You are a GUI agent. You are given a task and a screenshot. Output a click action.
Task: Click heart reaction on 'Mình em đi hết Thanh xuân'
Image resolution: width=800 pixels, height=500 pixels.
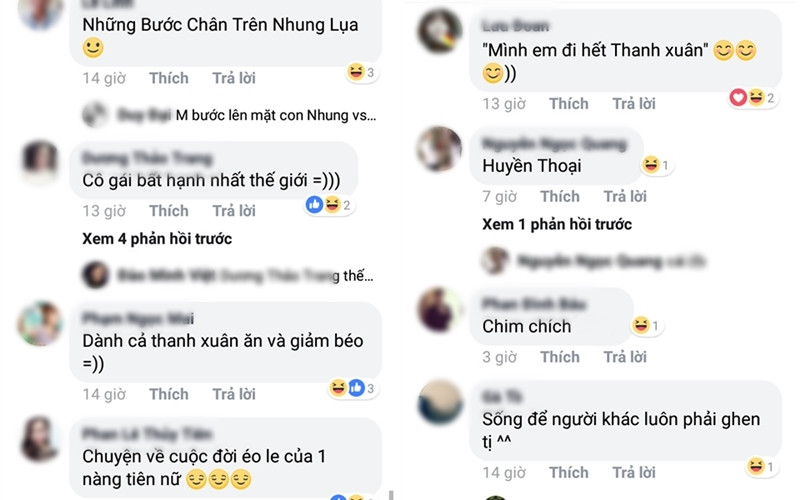tap(738, 97)
